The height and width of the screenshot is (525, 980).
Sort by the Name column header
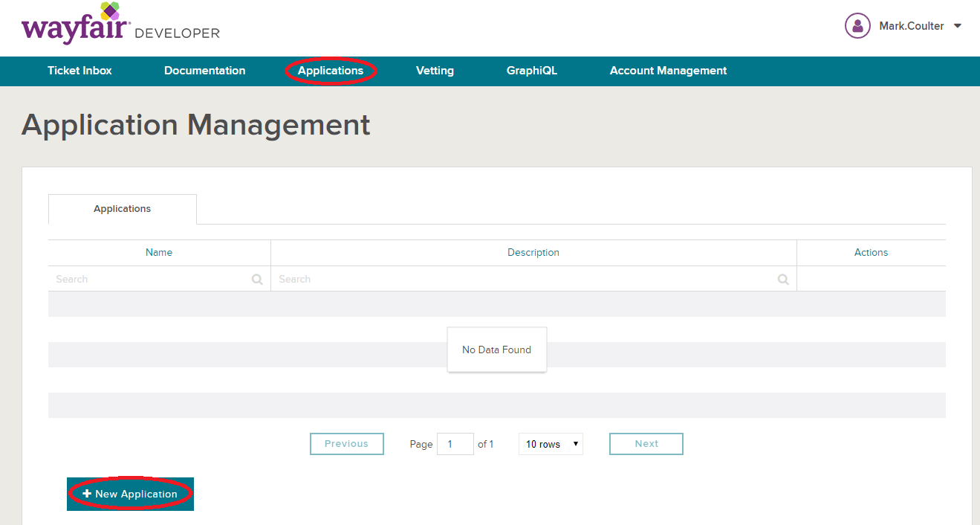[x=159, y=253]
